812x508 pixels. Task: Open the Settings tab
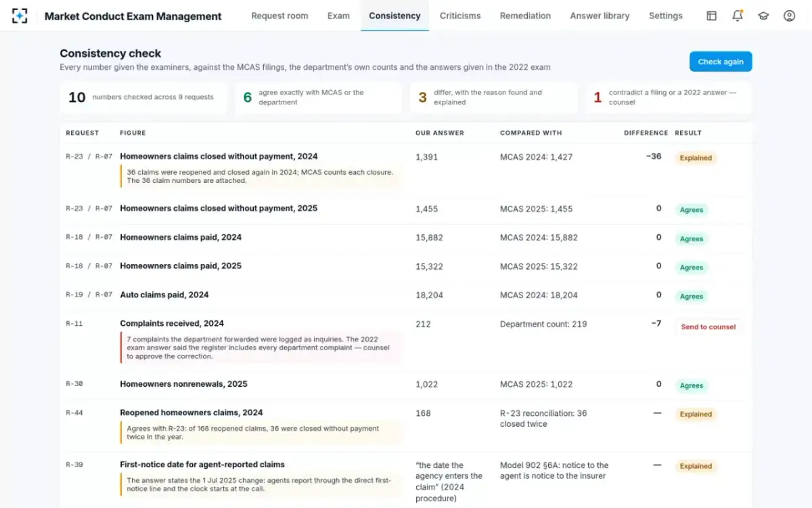coord(666,16)
